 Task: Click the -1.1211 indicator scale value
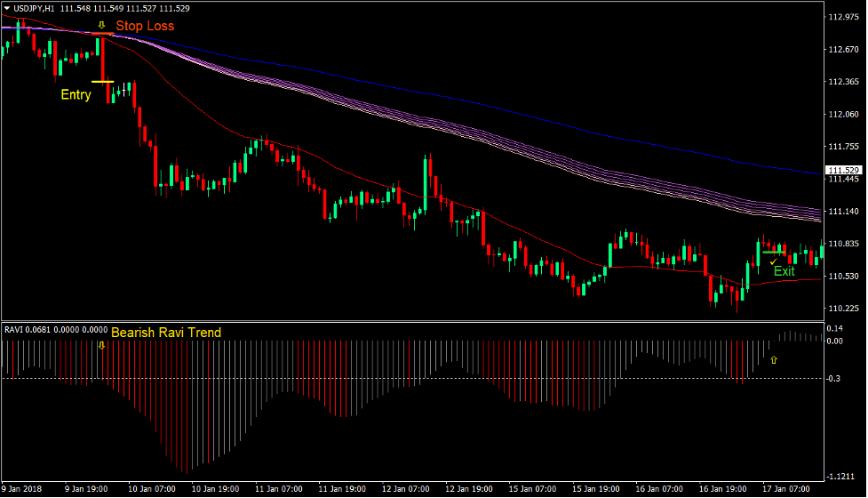coord(840,477)
